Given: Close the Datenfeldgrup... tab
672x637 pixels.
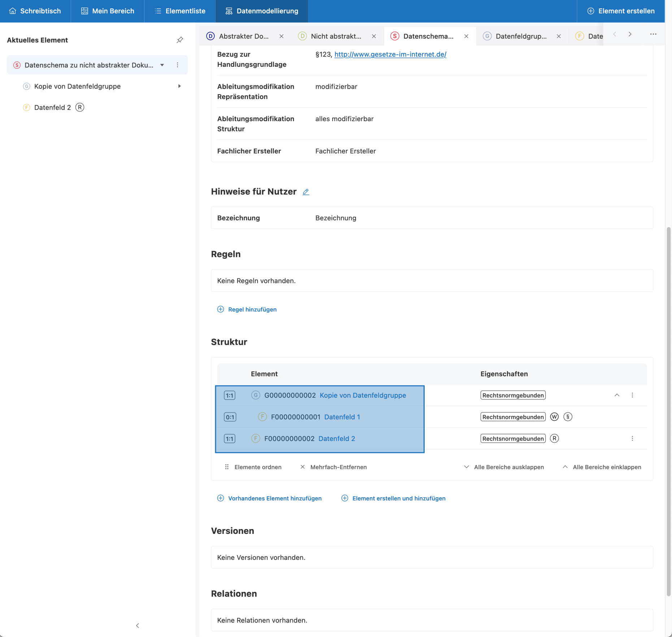Looking at the screenshot, I should 559,36.
